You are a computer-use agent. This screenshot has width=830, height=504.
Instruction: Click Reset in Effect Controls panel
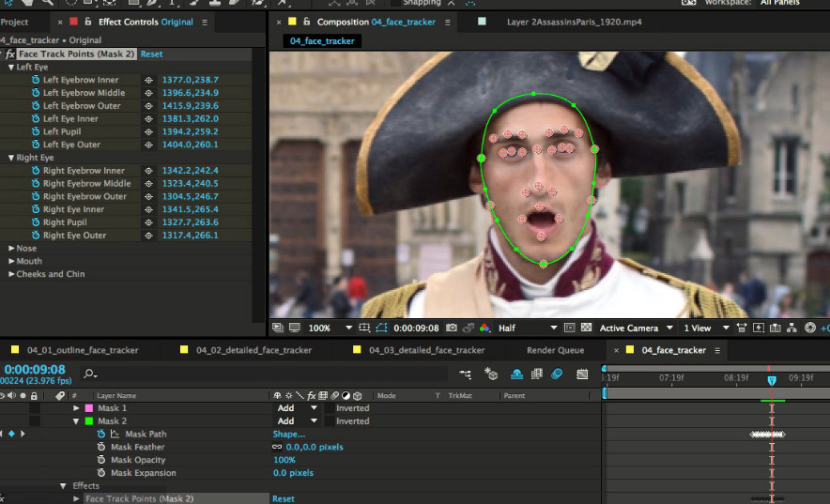pyautogui.click(x=151, y=53)
